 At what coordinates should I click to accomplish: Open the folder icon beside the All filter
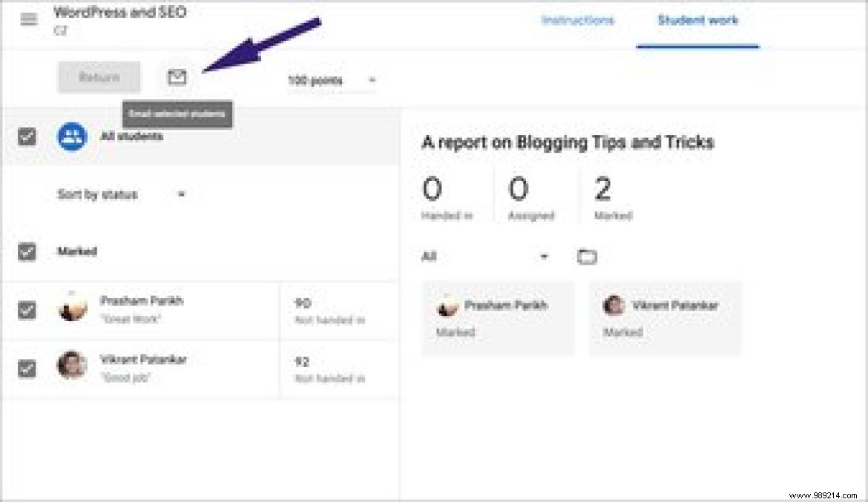pyautogui.click(x=588, y=256)
